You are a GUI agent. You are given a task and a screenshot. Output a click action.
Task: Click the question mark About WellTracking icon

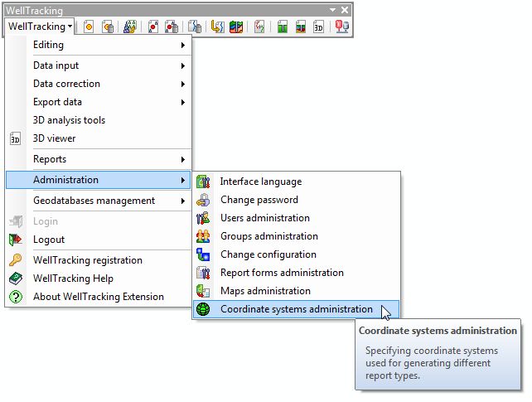[x=15, y=297]
